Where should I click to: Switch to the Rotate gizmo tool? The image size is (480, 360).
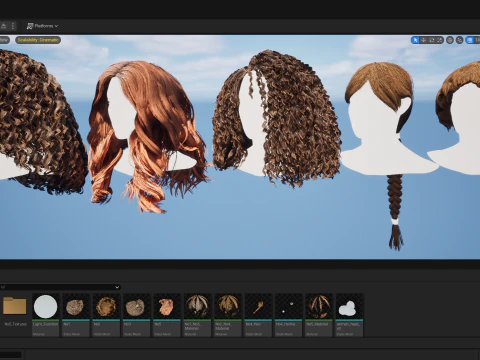click(x=432, y=40)
